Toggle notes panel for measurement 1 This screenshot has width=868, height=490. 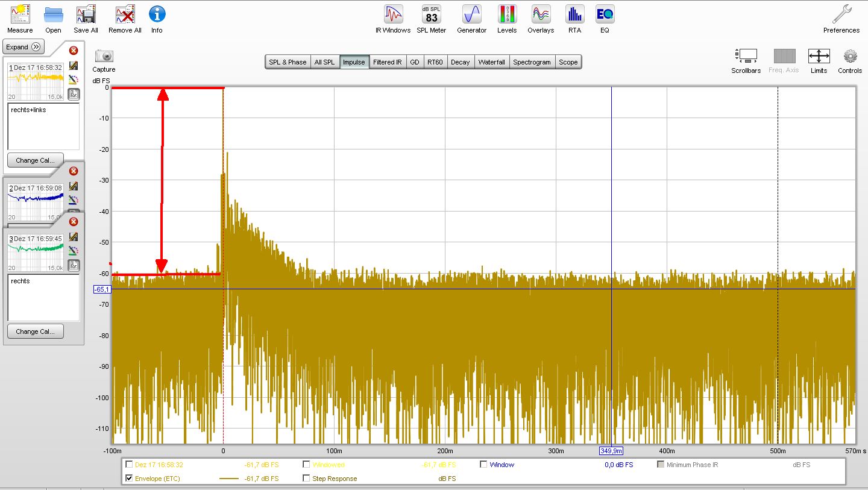(74, 94)
